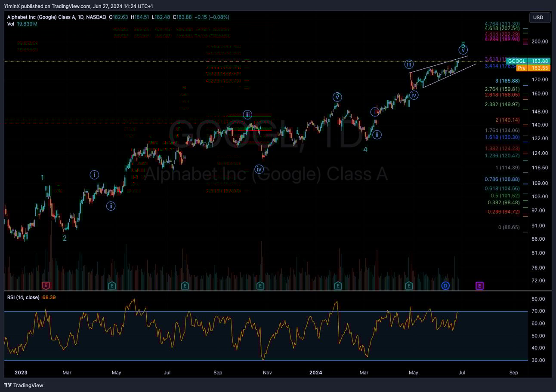
Task: Select the lower white wedge trendline
Action: coord(450,76)
